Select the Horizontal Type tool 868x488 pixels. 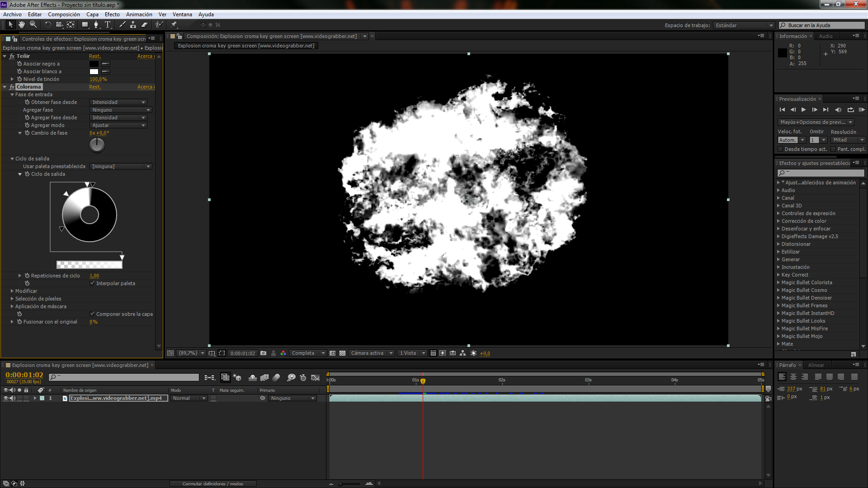(x=108, y=25)
